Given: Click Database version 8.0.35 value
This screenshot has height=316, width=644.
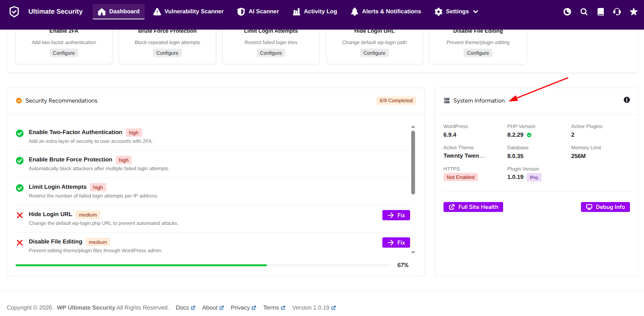Looking at the screenshot, I should (515, 156).
